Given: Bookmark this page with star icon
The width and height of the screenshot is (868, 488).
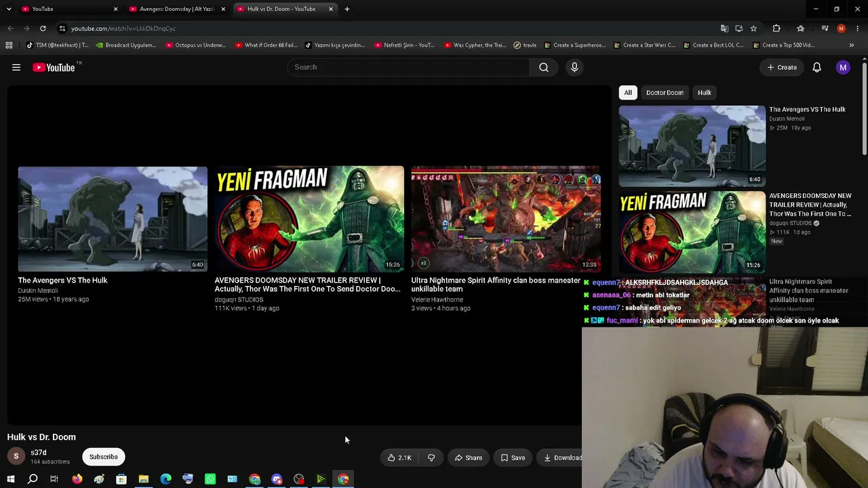Looking at the screenshot, I should pos(753,28).
